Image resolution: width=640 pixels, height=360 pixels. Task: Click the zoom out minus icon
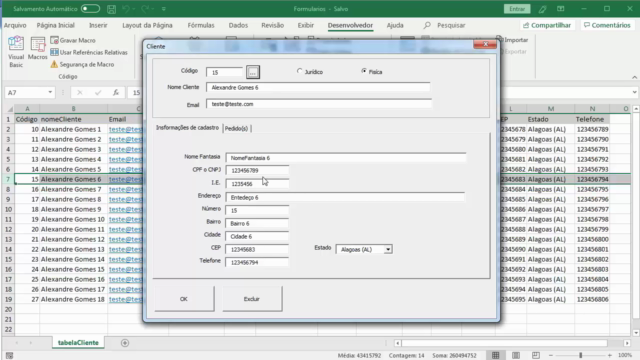[551, 356]
